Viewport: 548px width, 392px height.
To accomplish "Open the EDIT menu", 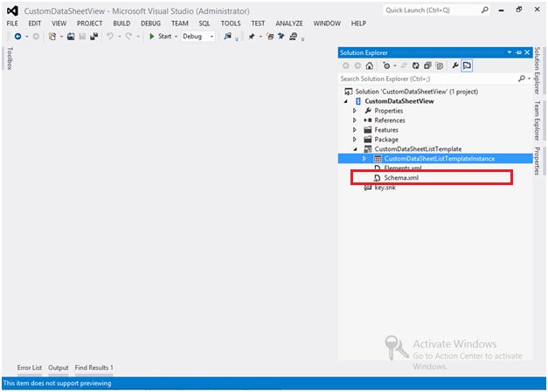I will pyautogui.click(x=35, y=24).
